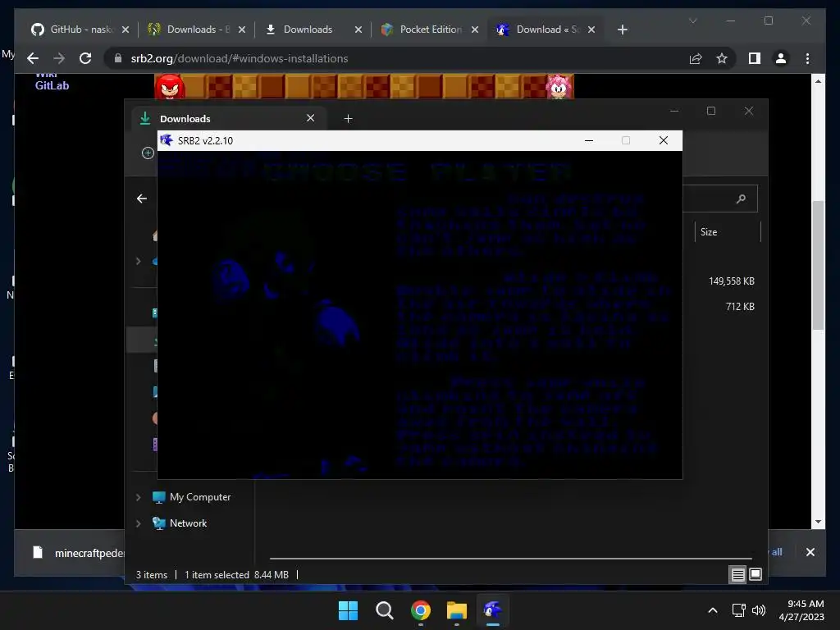This screenshot has height=630, width=840.
Task: Expand the Chrome tab search chevron
Action: click(x=692, y=21)
